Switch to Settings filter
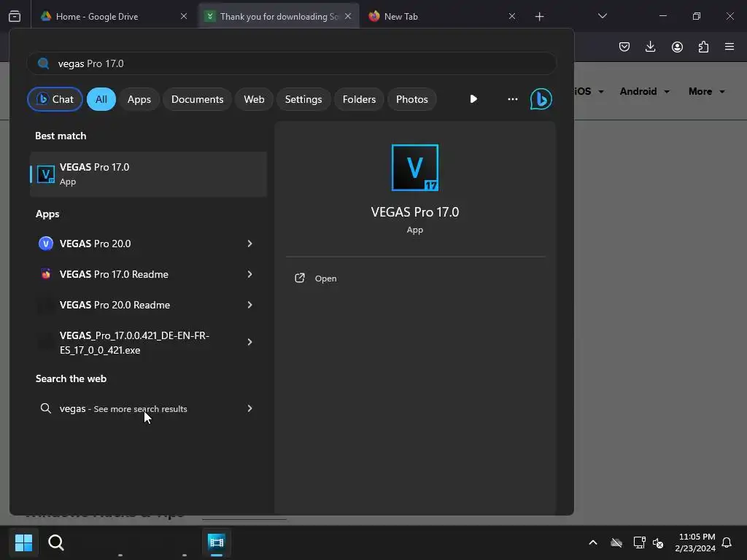Screen dimensions: 747x560 303,99
